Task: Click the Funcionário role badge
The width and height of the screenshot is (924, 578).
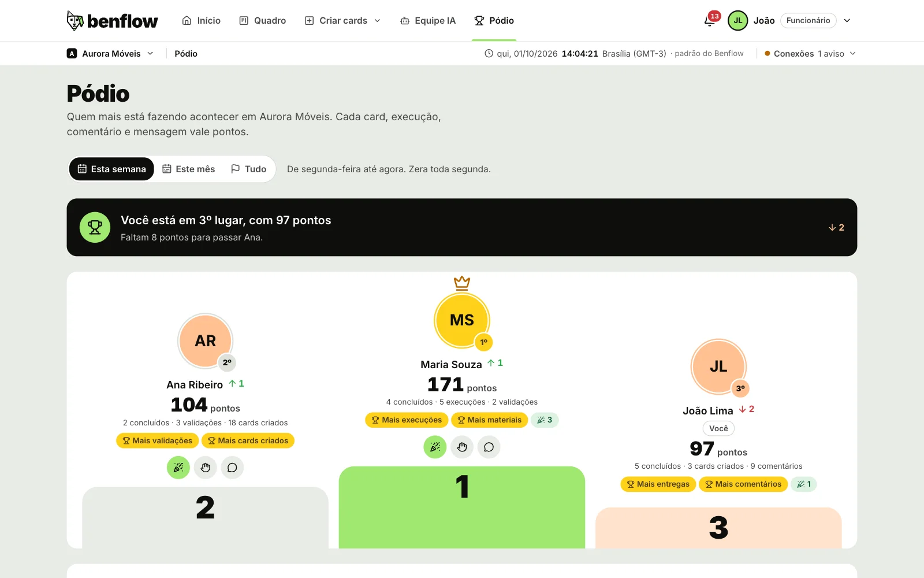Action: [808, 20]
